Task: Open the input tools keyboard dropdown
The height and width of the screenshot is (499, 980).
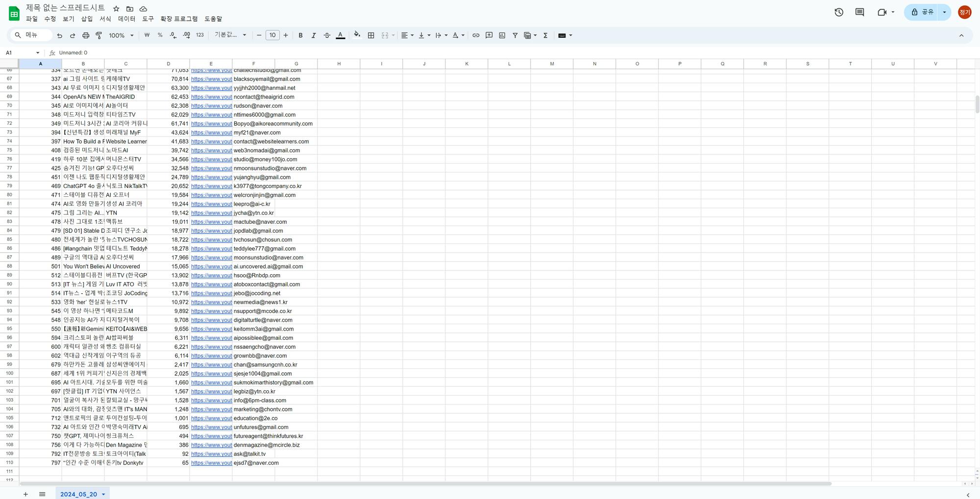Action: click(x=565, y=35)
